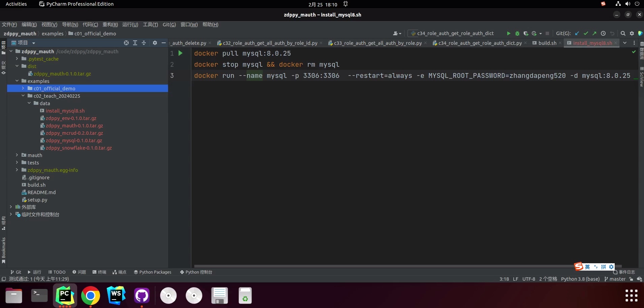Screen dimensions: 644x308
Task: Toggle the TODO tool window
Action: point(57,272)
